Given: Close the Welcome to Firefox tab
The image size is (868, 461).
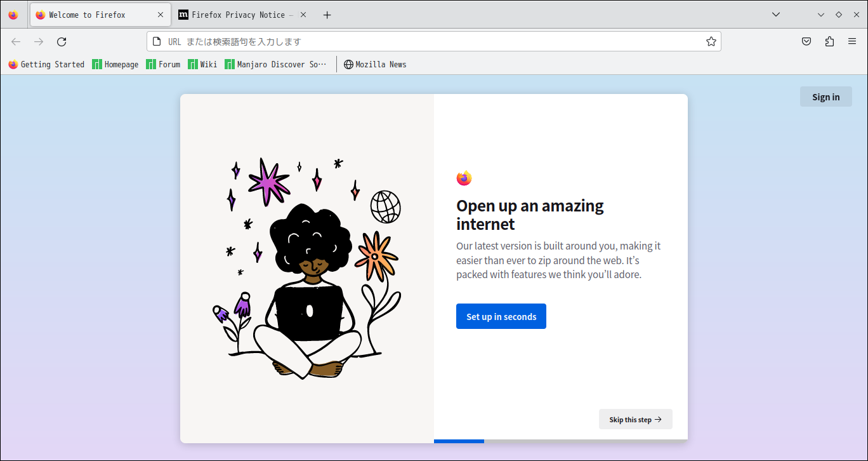Looking at the screenshot, I should (161, 15).
